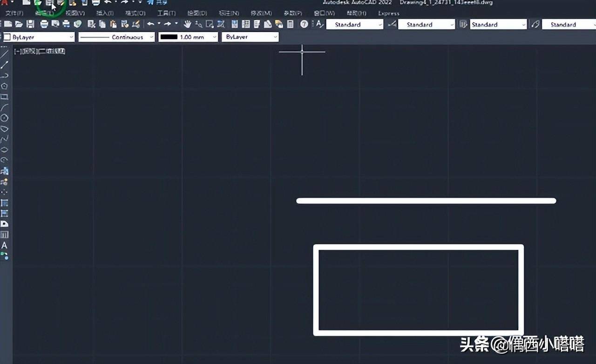Click the Redo arrow
This screenshot has height=364, width=596.
tap(168, 24)
